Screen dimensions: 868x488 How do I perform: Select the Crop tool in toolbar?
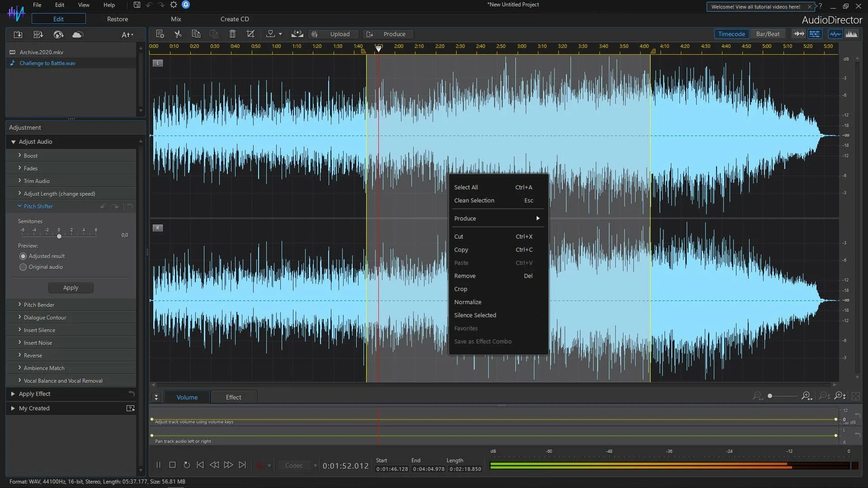click(250, 34)
